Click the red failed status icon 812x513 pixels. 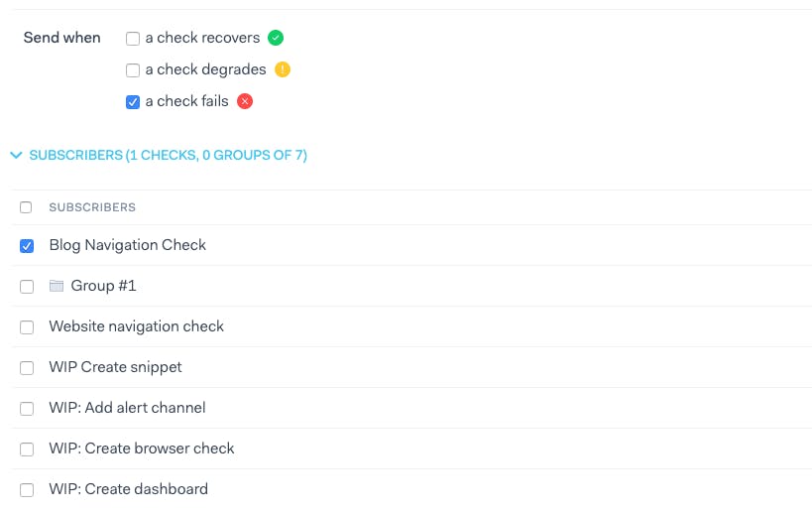[x=245, y=101]
